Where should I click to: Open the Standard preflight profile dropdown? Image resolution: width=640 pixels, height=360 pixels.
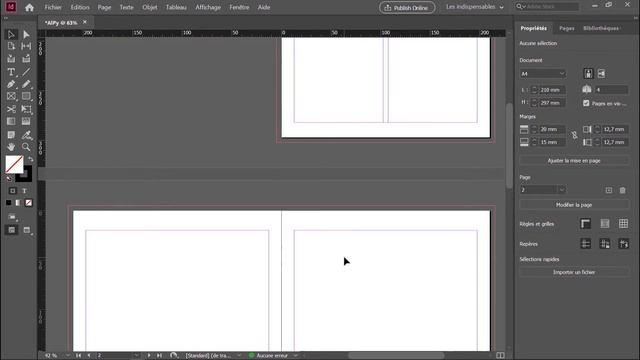tap(239, 356)
